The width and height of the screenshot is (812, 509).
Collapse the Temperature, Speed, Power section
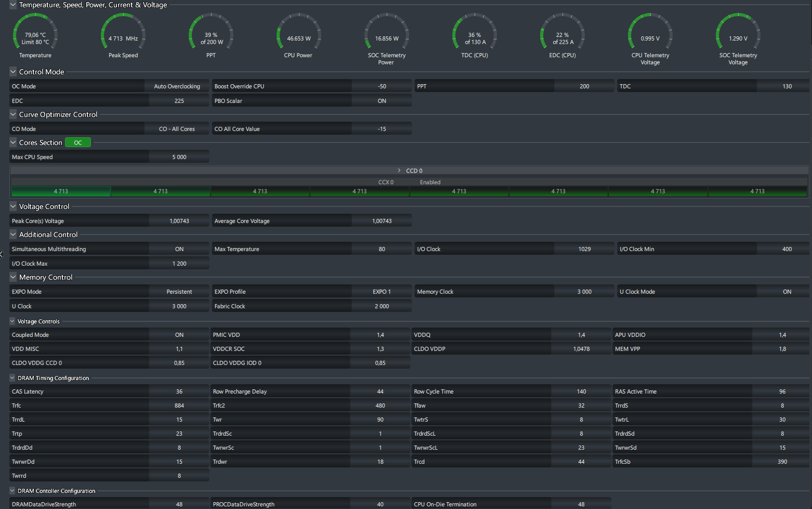pyautogui.click(x=13, y=5)
